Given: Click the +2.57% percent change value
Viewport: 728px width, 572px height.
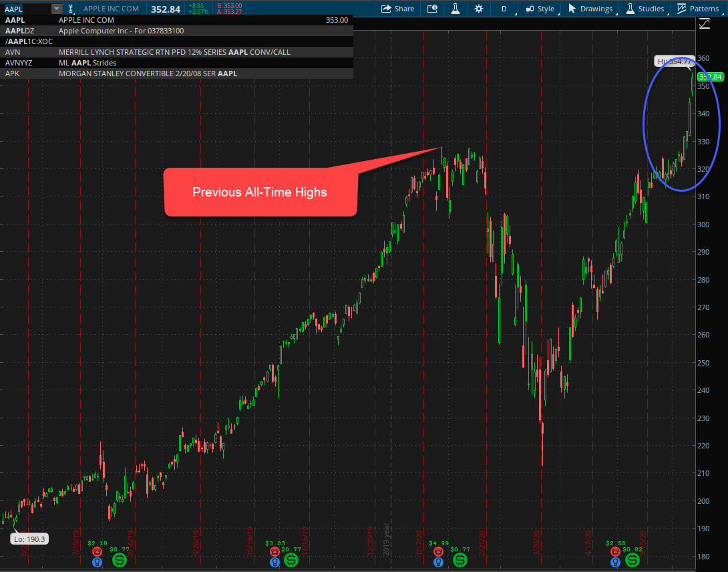Looking at the screenshot, I should 198,11.
